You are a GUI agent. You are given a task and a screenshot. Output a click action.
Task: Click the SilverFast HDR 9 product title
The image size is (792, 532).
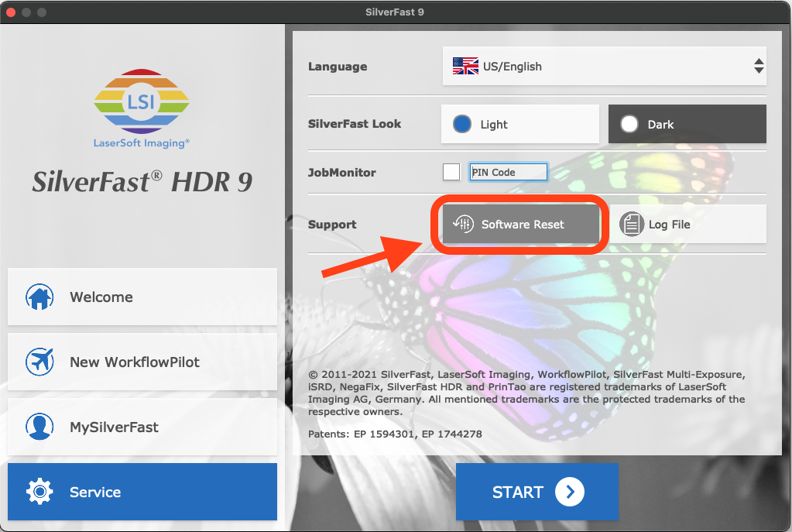click(x=142, y=182)
